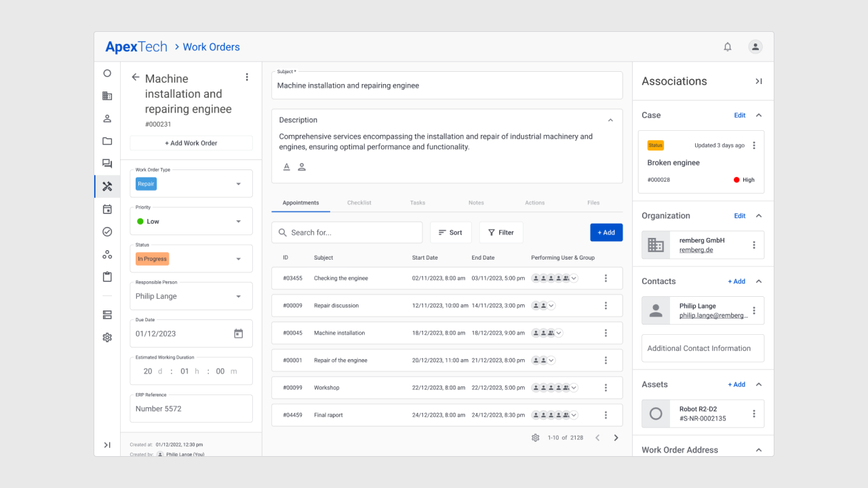Open options for appointment #03455
The width and height of the screenshot is (868, 488).
[606, 278]
